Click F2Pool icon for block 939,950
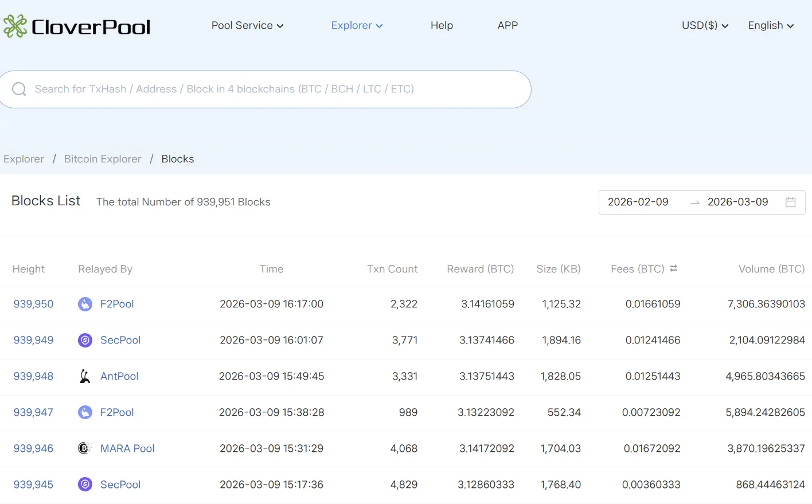 pyautogui.click(x=85, y=304)
